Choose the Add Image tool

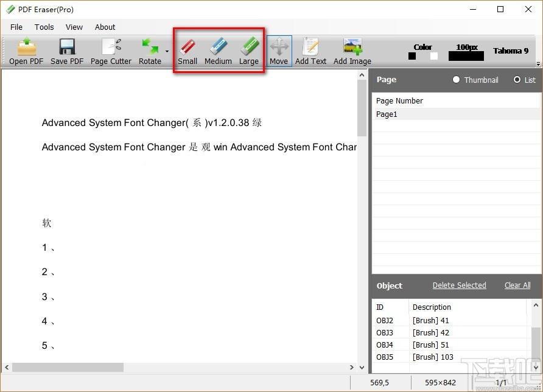click(x=352, y=51)
